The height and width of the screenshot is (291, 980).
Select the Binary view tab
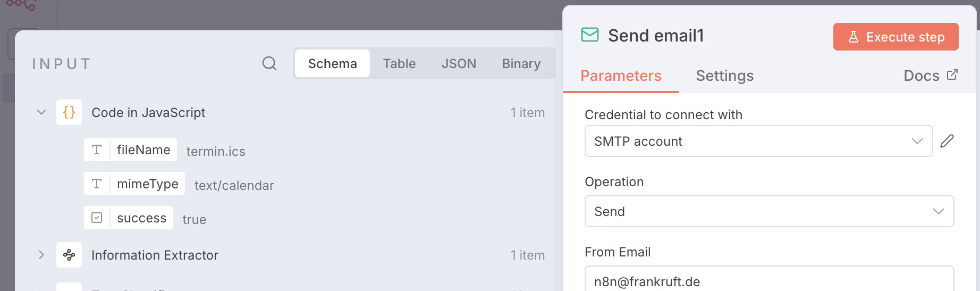click(x=521, y=64)
